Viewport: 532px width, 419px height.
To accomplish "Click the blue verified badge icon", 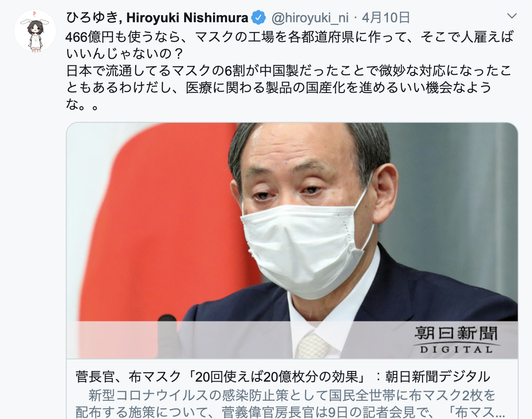I will click(x=258, y=17).
